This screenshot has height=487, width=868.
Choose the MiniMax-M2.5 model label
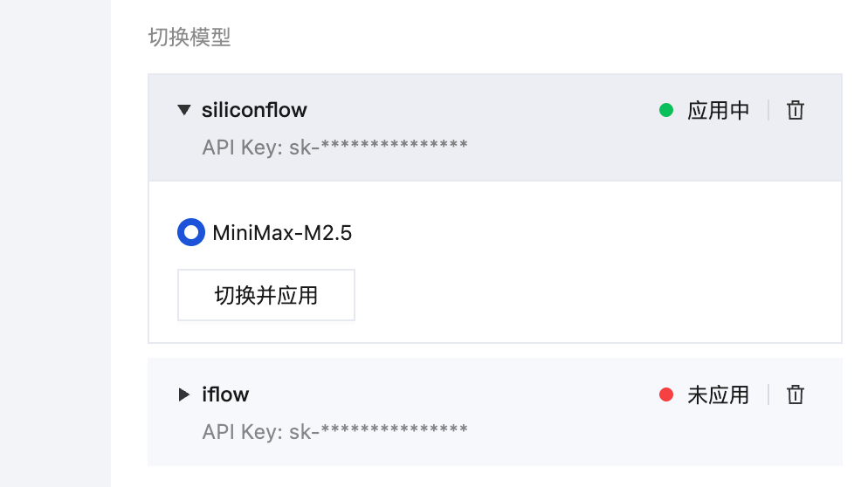[282, 233]
